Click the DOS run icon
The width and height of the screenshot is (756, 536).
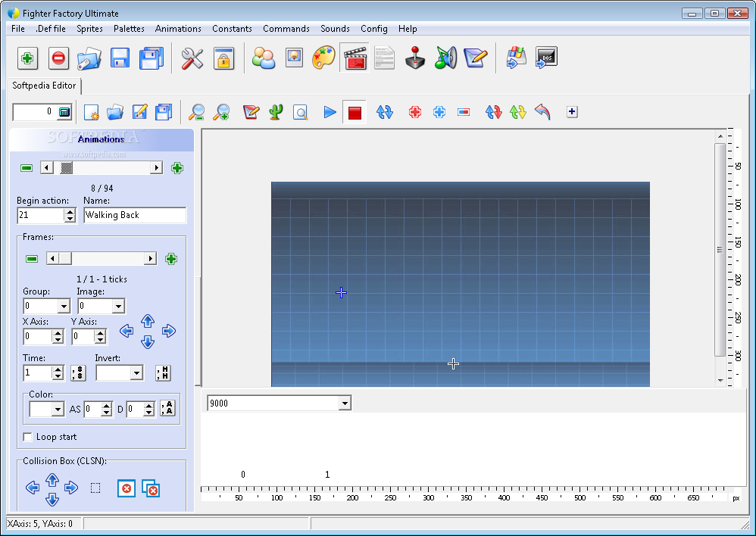coord(546,58)
